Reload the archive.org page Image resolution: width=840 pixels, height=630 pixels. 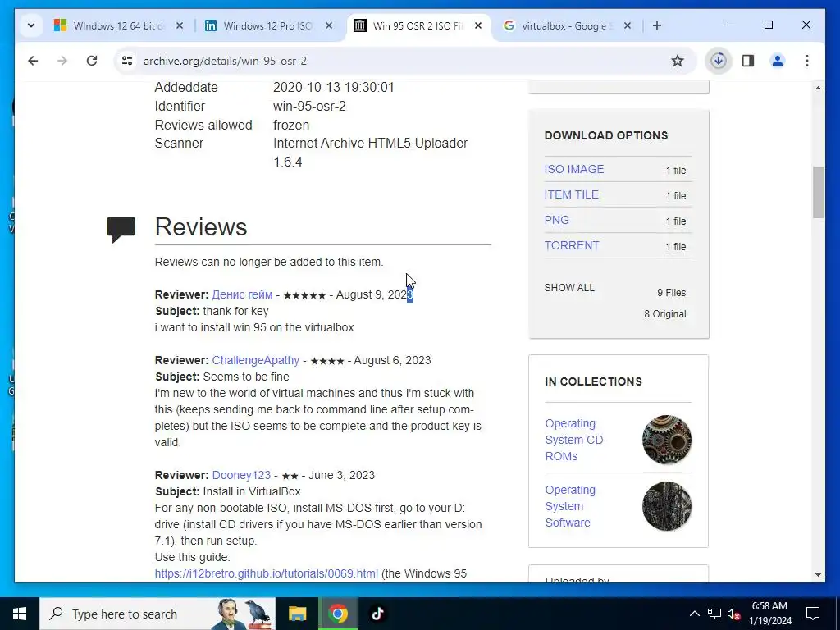coord(92,61)
